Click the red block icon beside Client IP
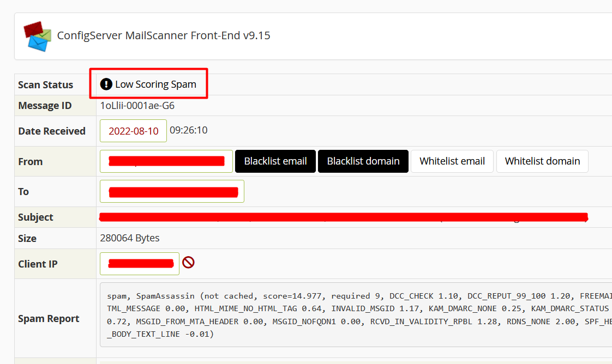612x364 pixels. (x=188, y=263)
